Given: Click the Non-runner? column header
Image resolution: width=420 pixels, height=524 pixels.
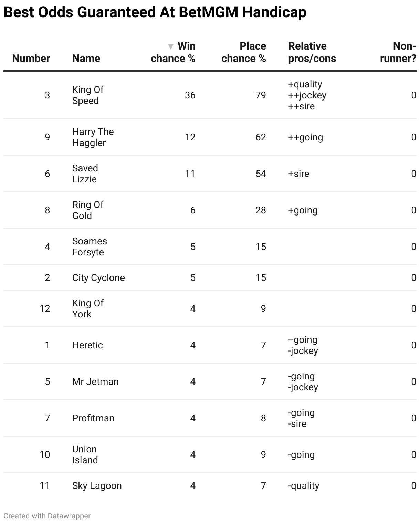Looking at the screenshot, I should (398, 52).
